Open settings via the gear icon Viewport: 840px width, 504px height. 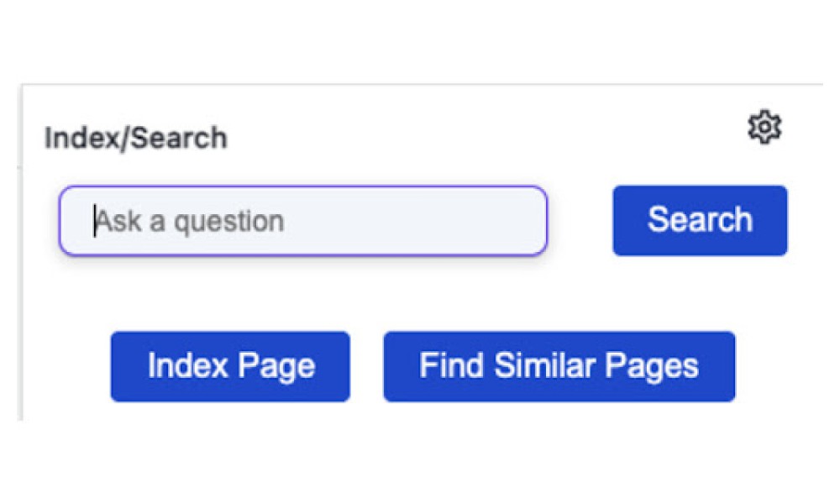764,128
